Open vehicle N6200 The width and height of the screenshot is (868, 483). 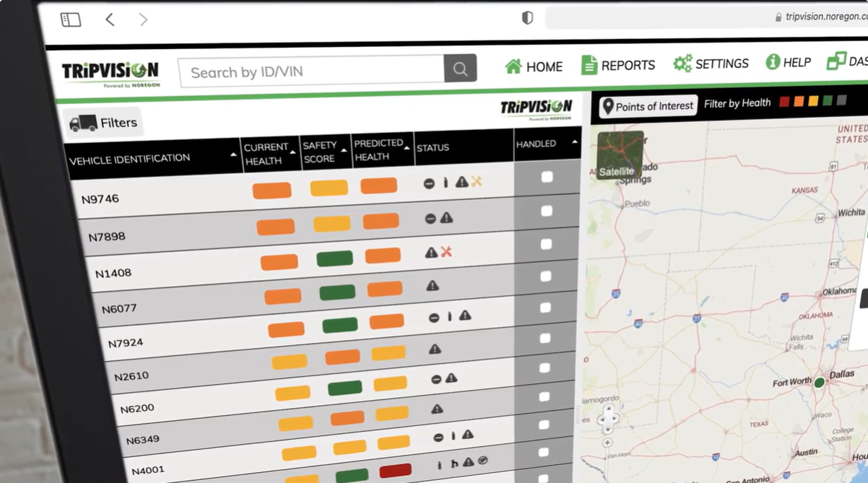[137, 408]
